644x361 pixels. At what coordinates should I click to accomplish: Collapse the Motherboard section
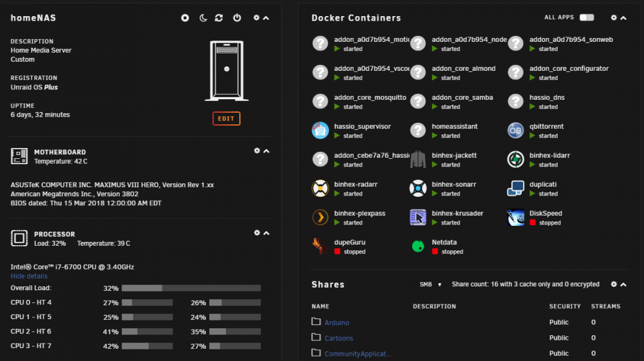tap(267, 151)
